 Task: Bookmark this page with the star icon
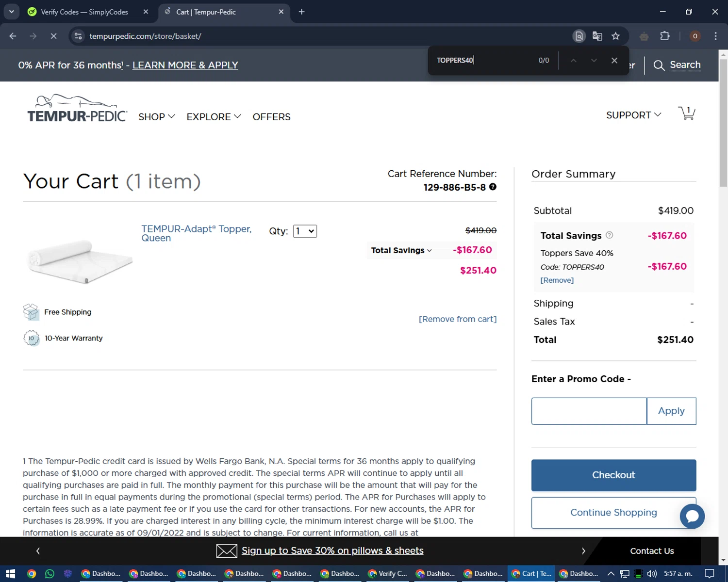[x=615, y=36]
